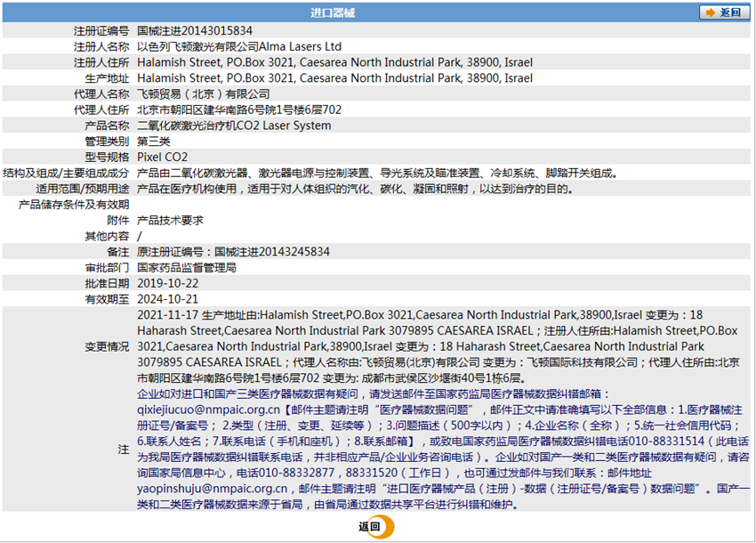
Task: Click the approving department 国家药品监督管理局
Action: (x=187, y=268)
